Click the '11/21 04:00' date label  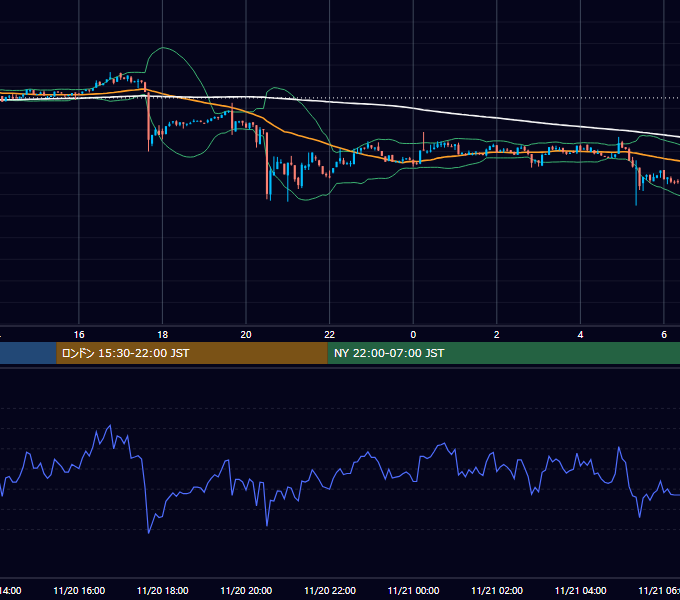(581, 590)
